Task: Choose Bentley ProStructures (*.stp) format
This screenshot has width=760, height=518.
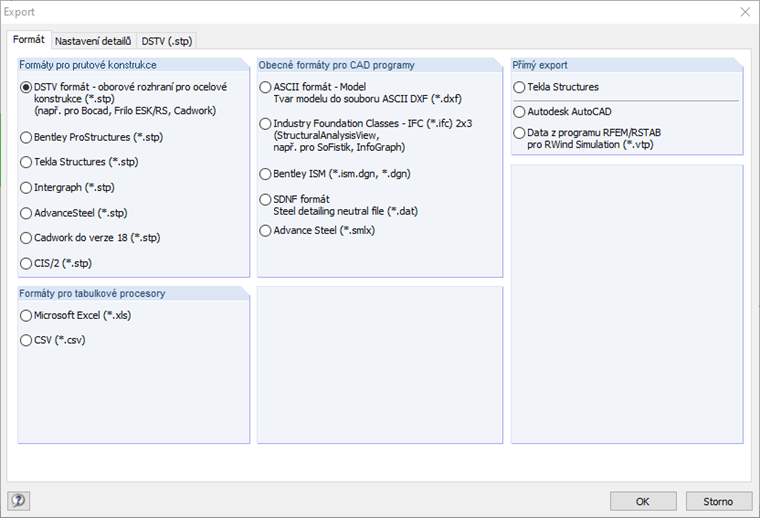Action: click(x=26, y=137)
